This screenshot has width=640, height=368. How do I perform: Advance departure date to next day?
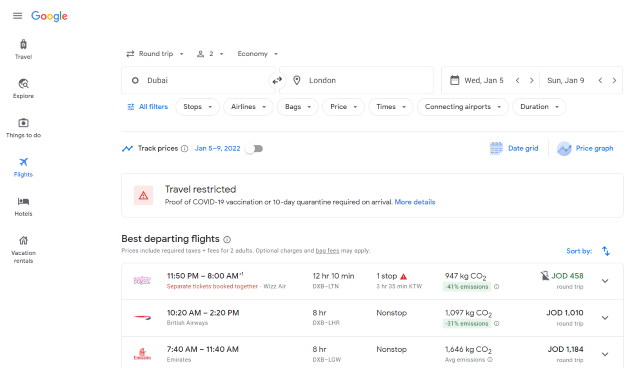click(531, 80)
